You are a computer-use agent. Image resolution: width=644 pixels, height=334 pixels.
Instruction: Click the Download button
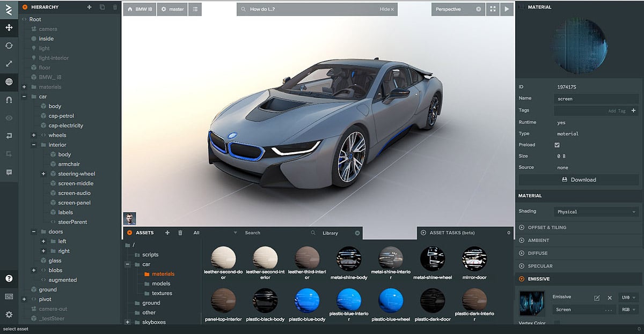coord(579,180)
